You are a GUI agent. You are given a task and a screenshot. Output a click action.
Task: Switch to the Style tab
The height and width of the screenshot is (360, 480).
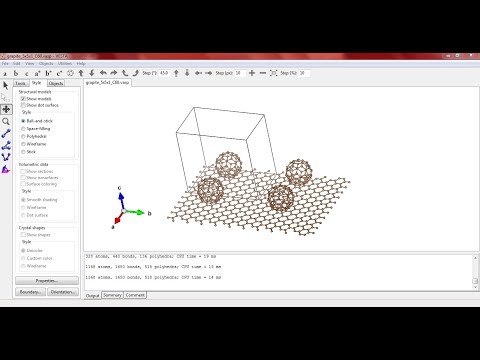click(37, 83)
